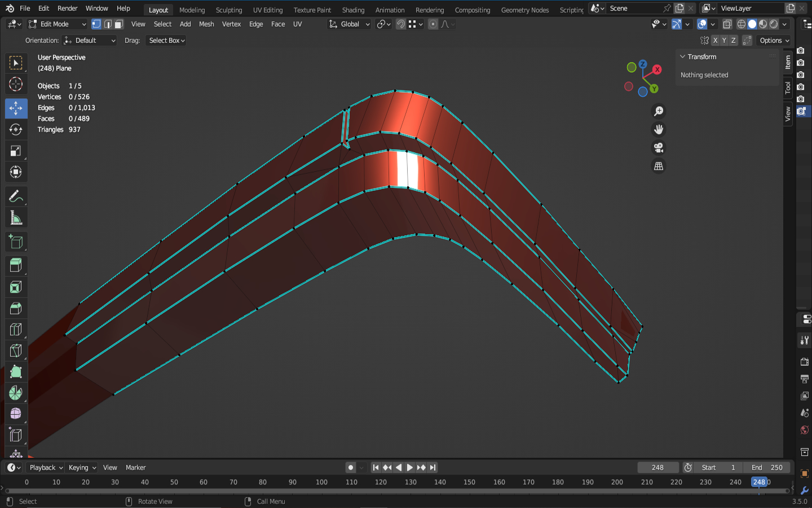Screen dimensions: 812x508
Task: Select the Poly Build tool
Action: [x=16, y=371]
